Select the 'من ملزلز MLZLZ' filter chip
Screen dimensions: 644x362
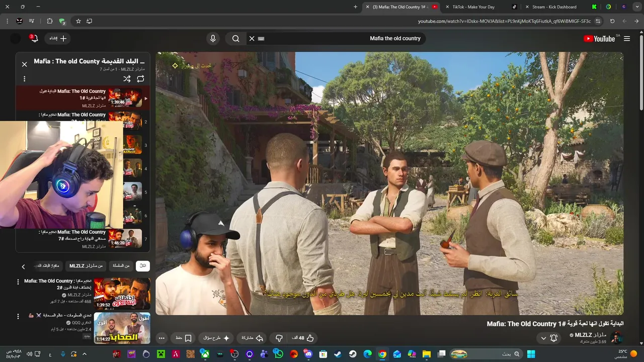click(x=86, y=266)
